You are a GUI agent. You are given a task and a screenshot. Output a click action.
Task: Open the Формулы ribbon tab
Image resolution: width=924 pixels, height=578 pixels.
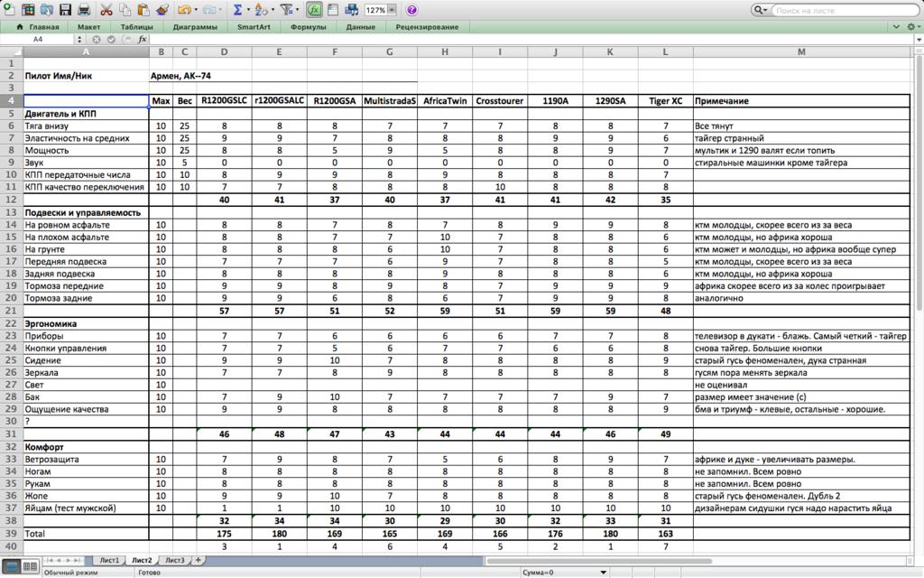[309, 27]
